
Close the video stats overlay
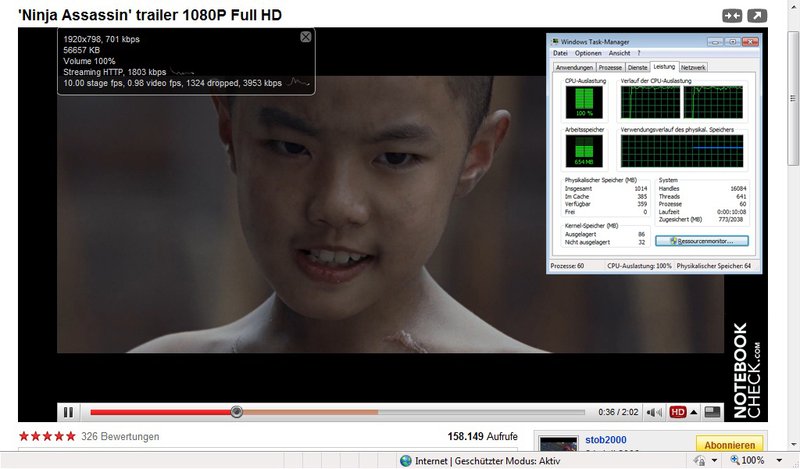click(306, 37)
